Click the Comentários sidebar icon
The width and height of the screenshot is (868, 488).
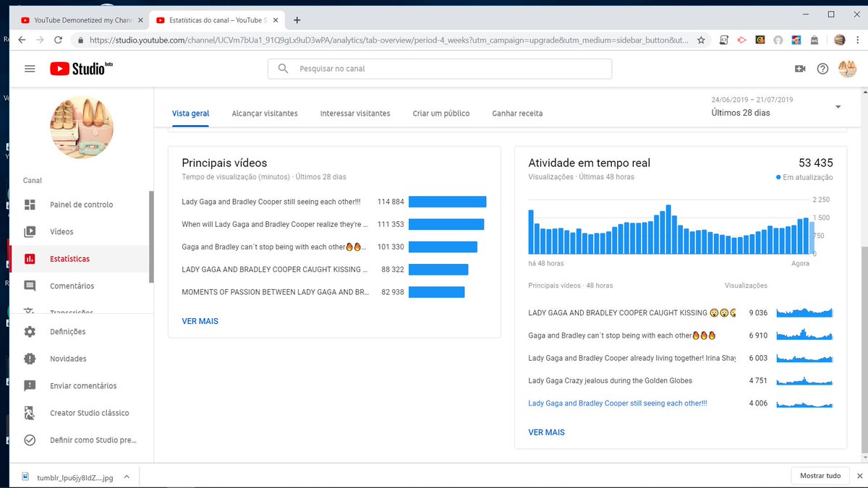point(30,286)
